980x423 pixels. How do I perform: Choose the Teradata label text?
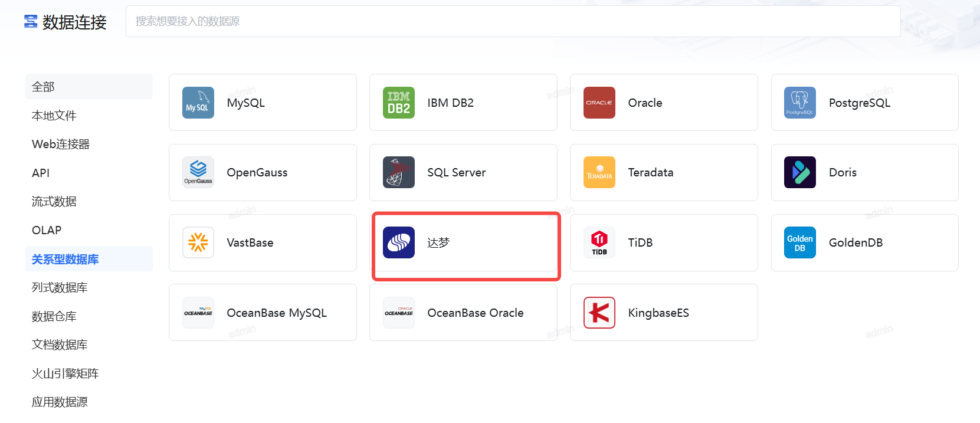651,172
